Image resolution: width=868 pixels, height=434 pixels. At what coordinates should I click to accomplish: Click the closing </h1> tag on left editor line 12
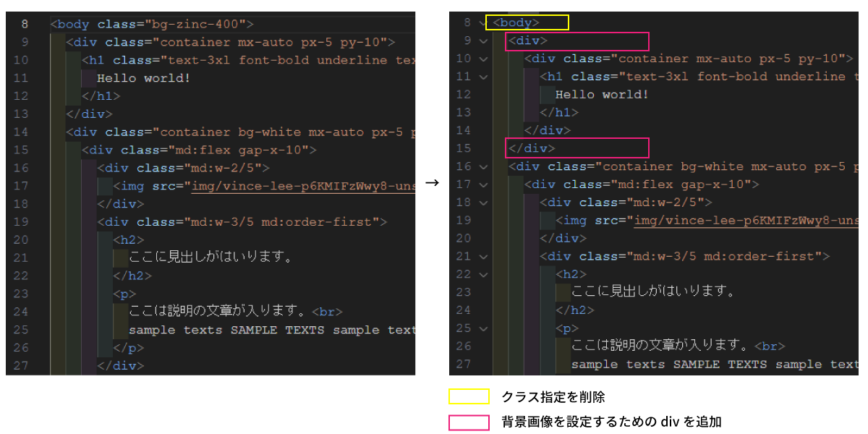[101, 96]
